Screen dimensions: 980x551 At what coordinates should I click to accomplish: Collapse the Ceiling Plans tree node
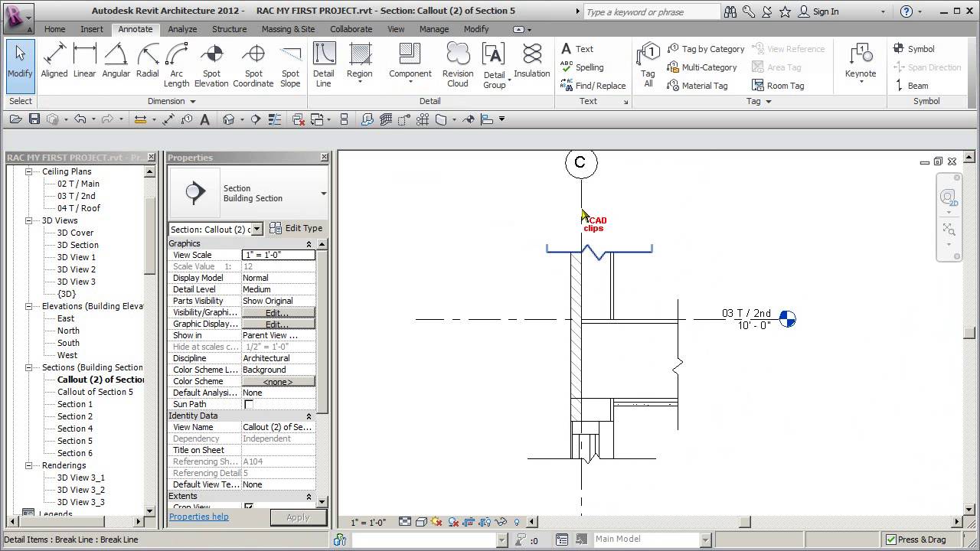coord(28,171)
